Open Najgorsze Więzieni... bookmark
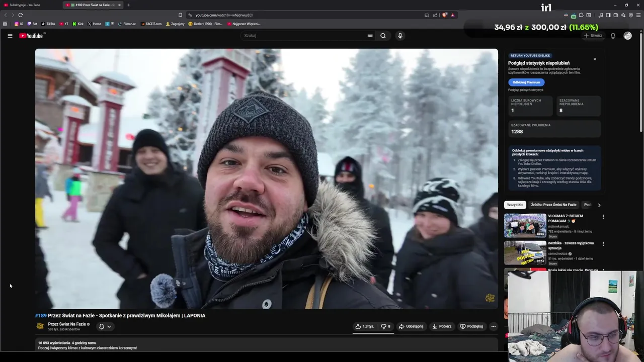This screenshot has height=362, width=644. pos(244,24)
